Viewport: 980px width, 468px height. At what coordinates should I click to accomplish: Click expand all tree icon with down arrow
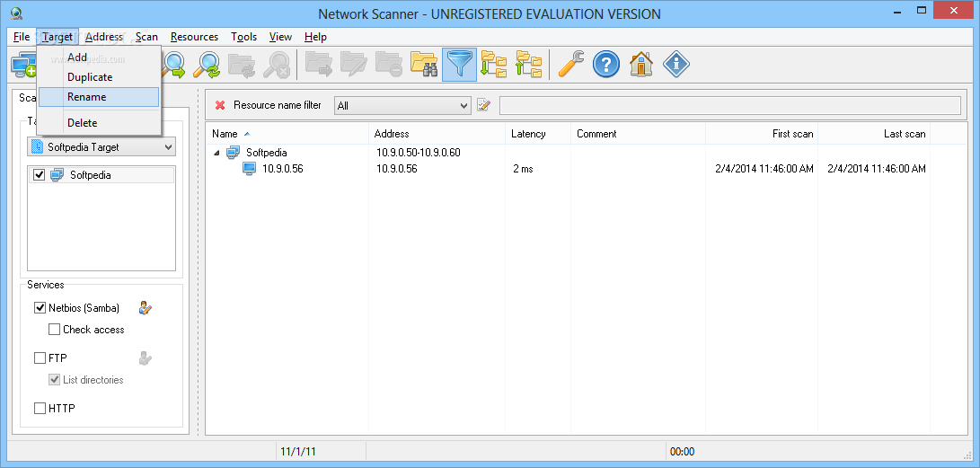coord(494,64)
